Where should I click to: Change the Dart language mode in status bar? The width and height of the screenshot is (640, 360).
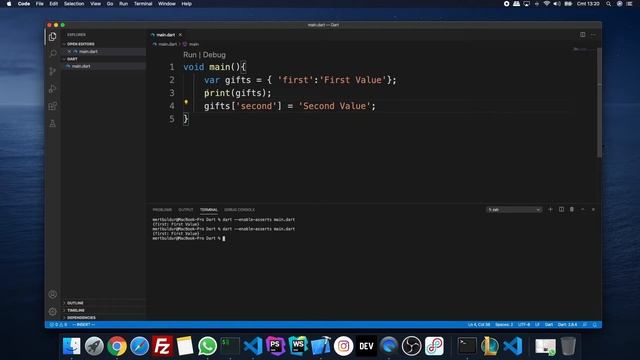(549, 324)
